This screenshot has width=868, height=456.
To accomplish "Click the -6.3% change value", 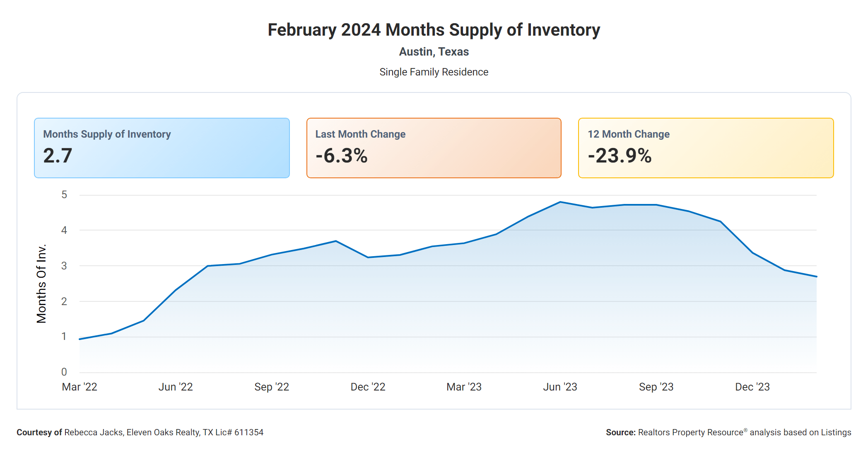I will 341,156.
